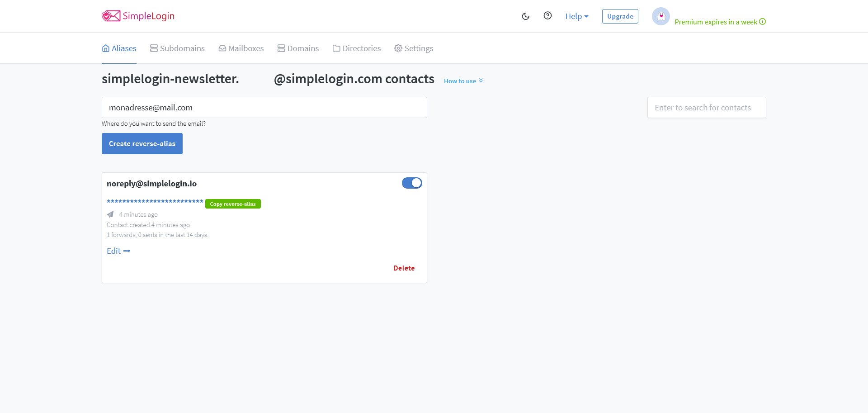Open the user avatar profile menu

click(x=660, y=16)
